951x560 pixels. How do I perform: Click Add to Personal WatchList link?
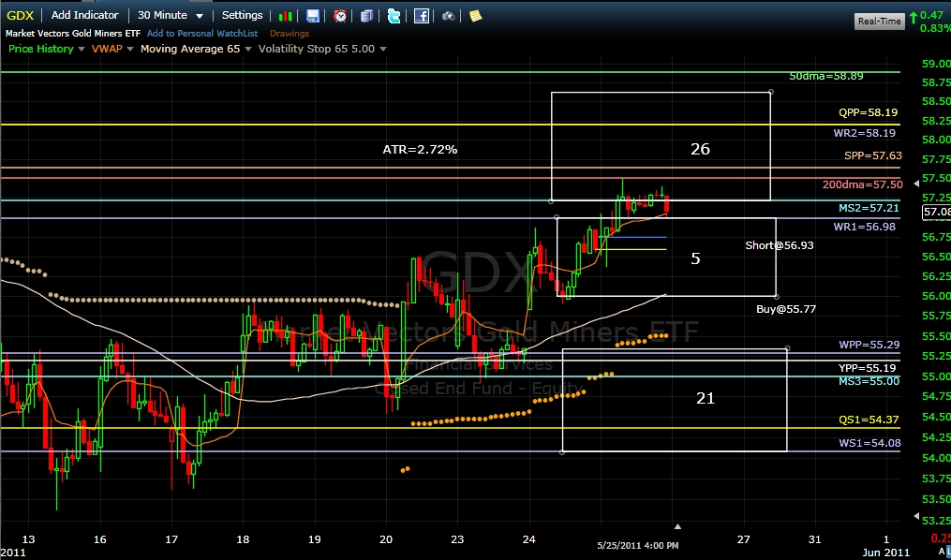(202, 34)
